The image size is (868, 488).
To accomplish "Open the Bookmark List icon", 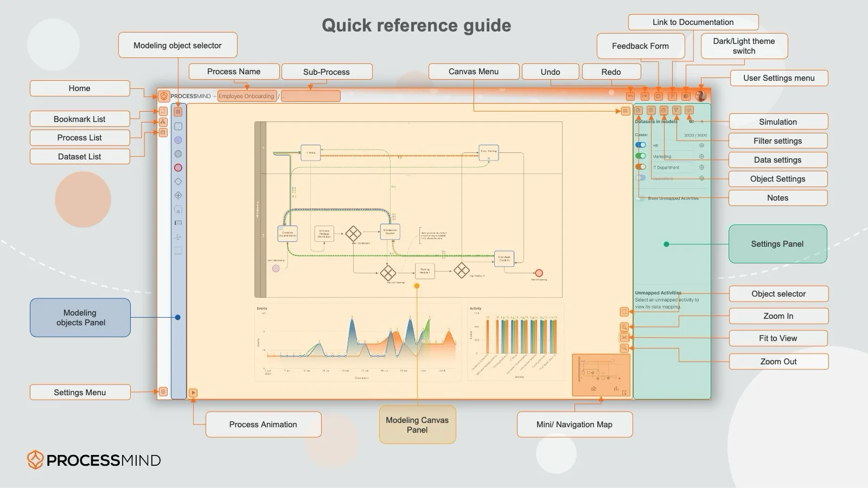I will click(x=163, y=111).
